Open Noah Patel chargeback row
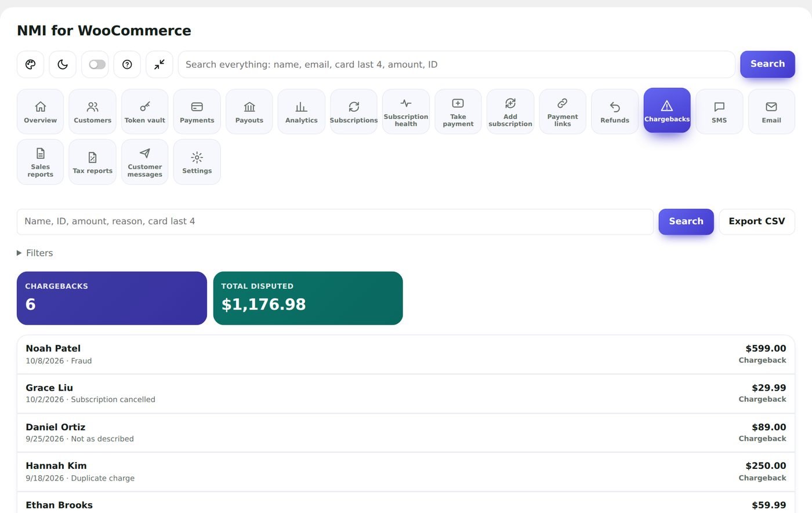Screen dimensions: 812x513 coord(406,354)
